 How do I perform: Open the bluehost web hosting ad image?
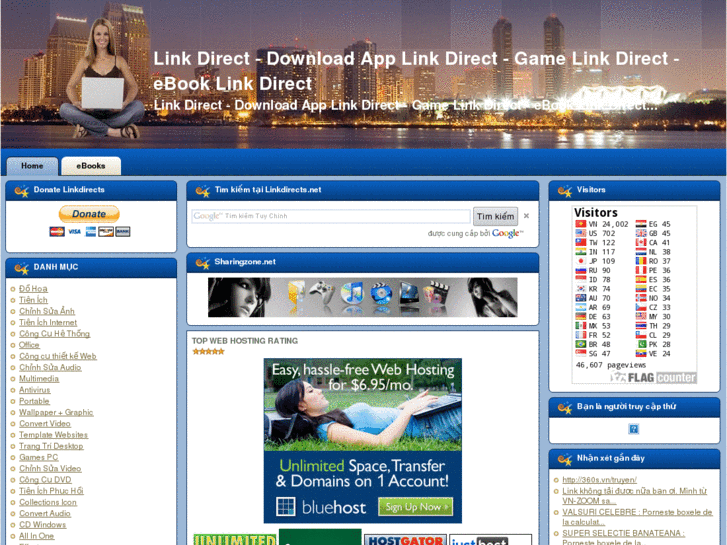[x=363, y=440]
